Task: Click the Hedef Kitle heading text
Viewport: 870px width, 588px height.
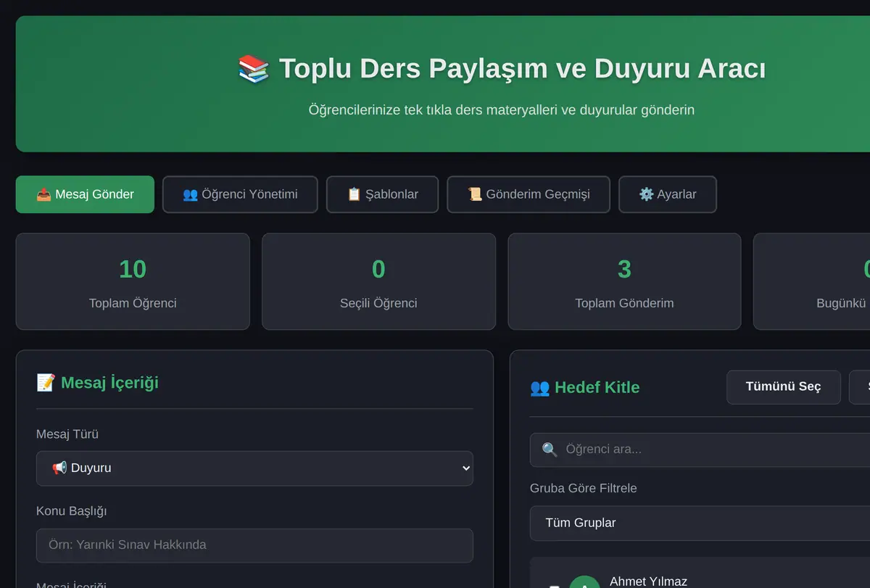Action: pos(597,388)
